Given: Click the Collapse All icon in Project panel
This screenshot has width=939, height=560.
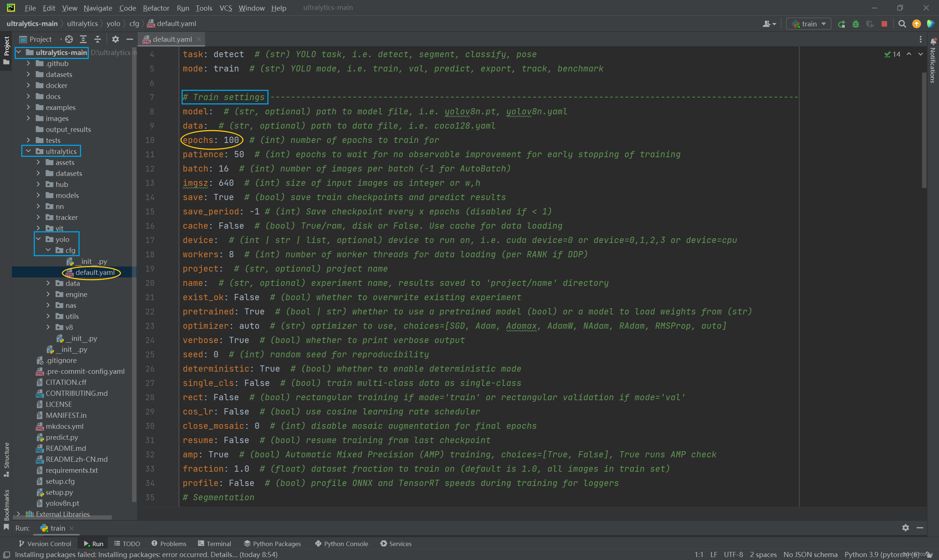Looking at the screenshot, I should coord(98,39).
